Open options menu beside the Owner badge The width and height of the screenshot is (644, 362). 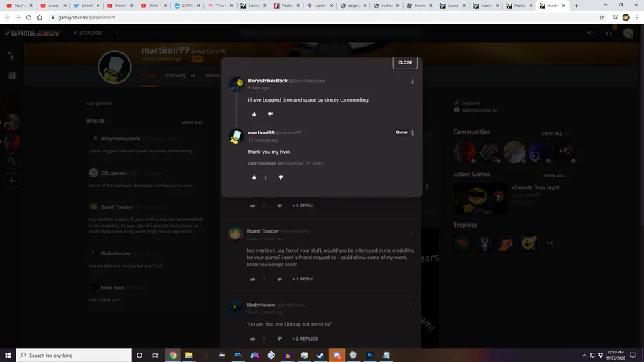point(412,132)
